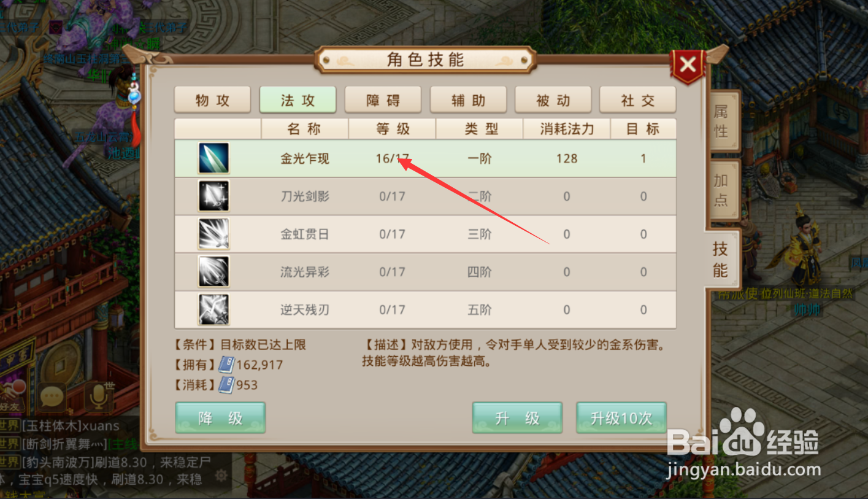Switch to the 被动 tab
The image size is (868, 499).
pos(553,100)
